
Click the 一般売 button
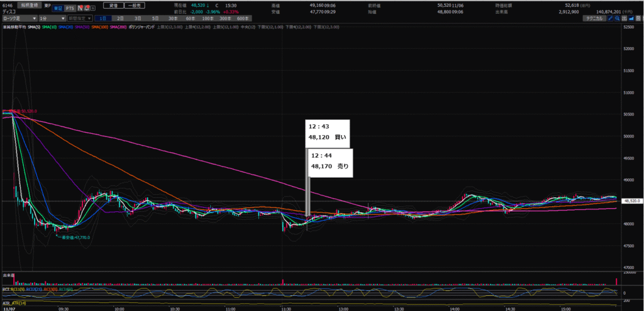[133, 4]
